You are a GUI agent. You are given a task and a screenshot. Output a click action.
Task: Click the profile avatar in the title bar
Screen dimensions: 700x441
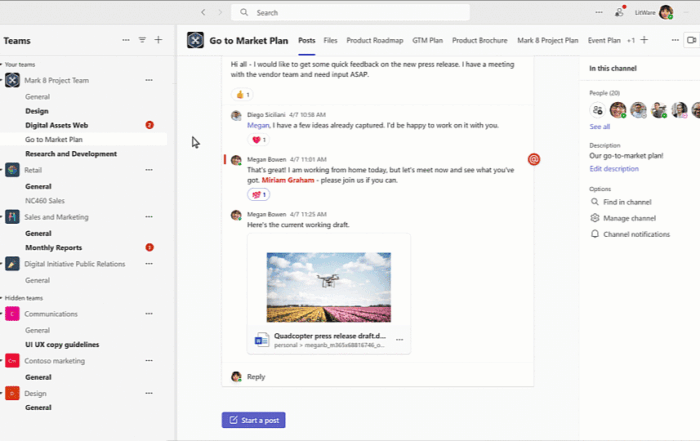(666, 12)
